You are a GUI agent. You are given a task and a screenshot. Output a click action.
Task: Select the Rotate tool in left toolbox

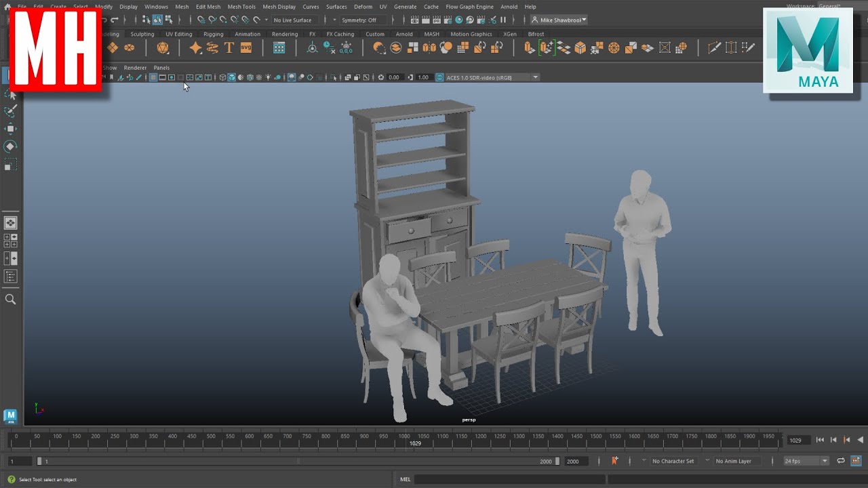point(11,146)
